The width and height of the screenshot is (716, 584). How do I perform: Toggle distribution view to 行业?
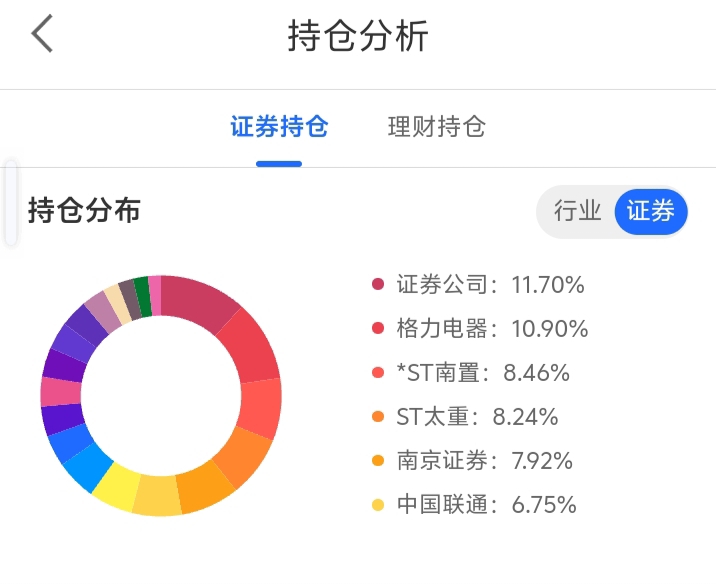577,211
